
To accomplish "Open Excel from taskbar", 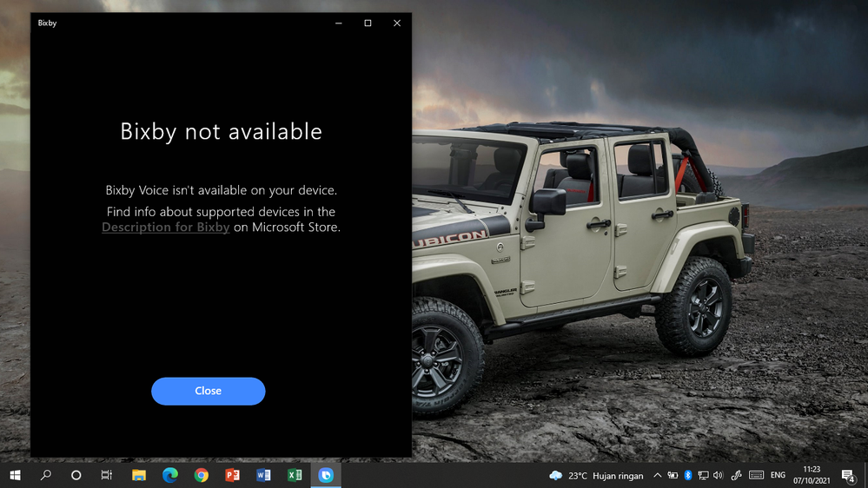I will [295, 475].
